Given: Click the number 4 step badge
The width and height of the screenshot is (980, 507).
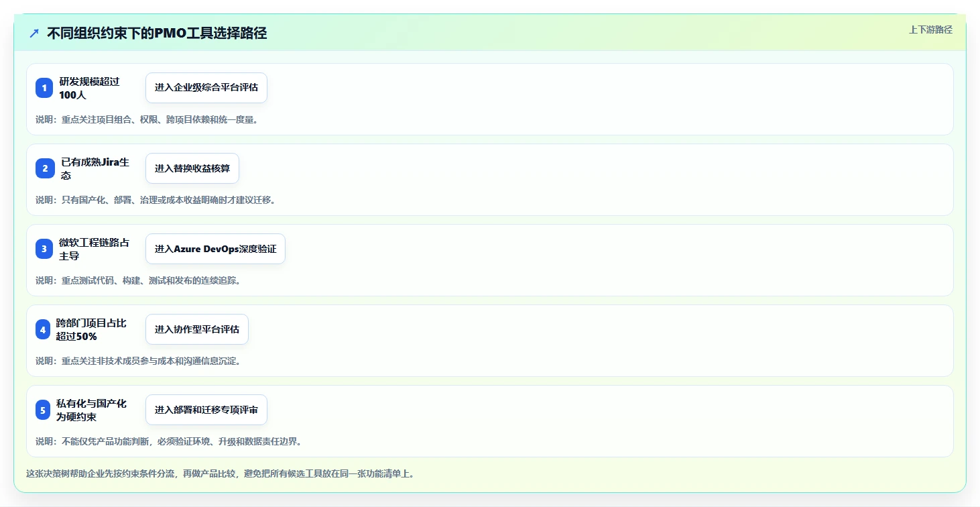Looking at the screenshot, I should point(43,329).
